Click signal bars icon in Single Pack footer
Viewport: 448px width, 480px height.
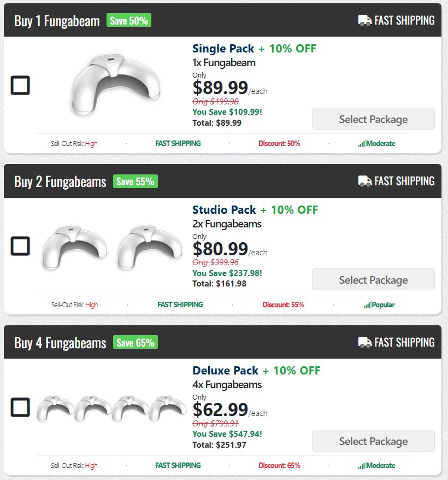(x=362, y=144)
